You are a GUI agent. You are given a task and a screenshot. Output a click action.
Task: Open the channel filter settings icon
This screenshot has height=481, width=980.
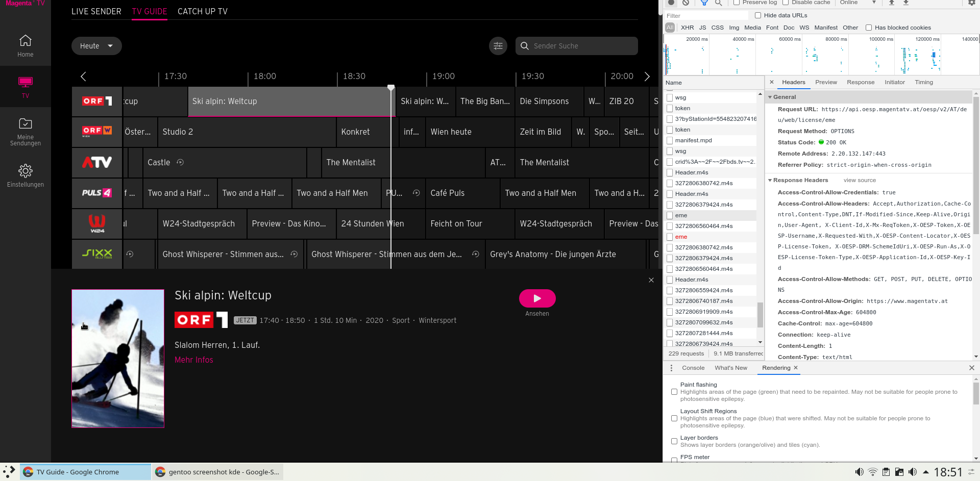[498, 46]
